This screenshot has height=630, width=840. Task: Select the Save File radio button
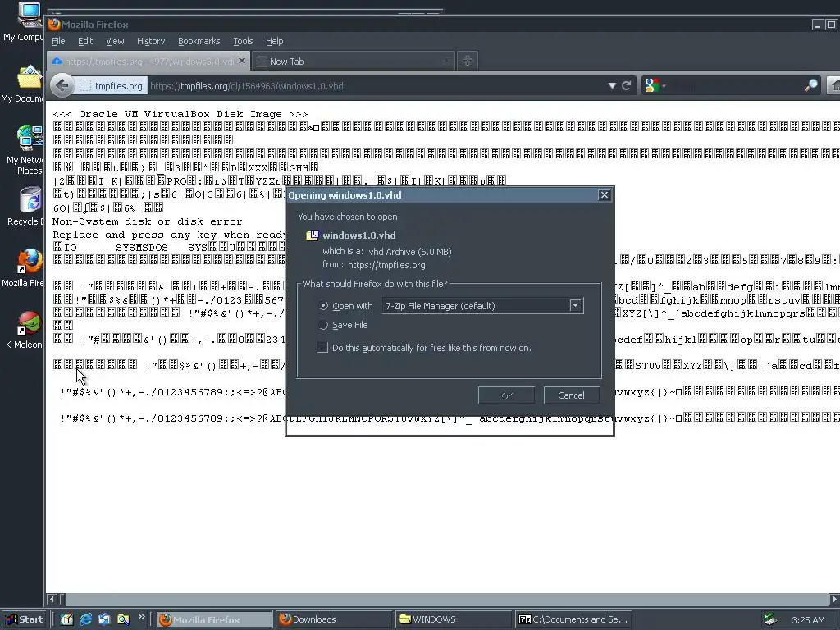323,325
